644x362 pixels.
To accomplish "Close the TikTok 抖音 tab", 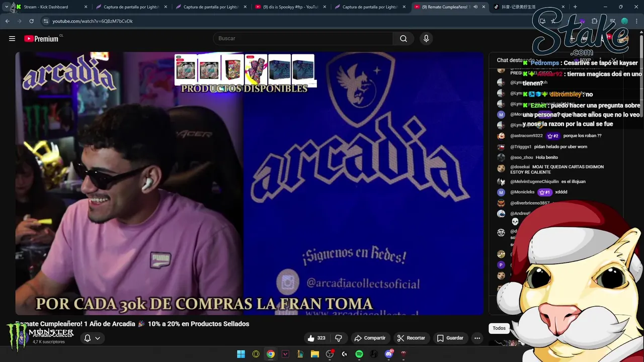I will coord(562,7).
